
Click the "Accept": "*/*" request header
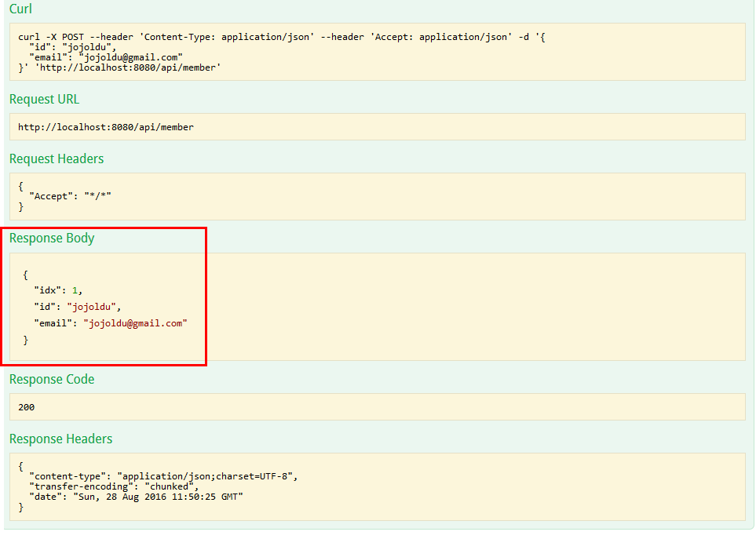[71, 196]
